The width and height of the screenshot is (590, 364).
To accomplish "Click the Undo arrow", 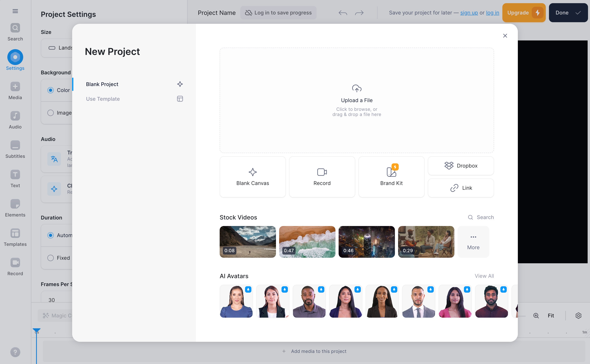I will 343,12.
